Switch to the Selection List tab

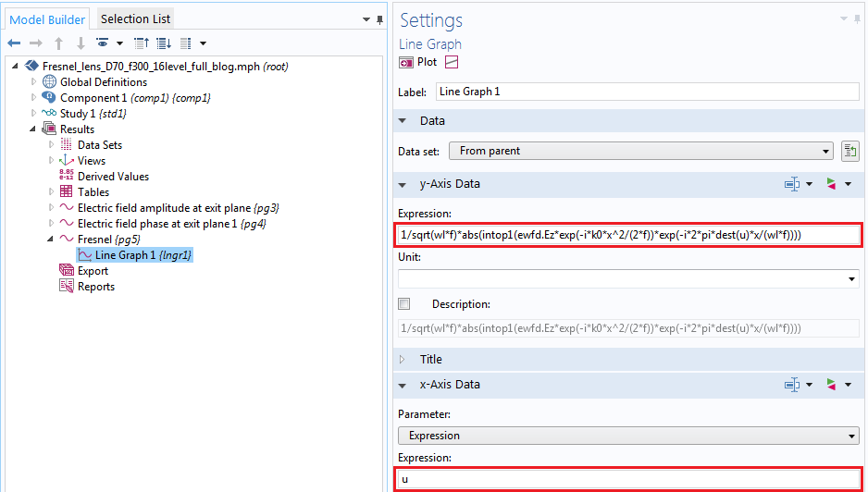[136, 18]
